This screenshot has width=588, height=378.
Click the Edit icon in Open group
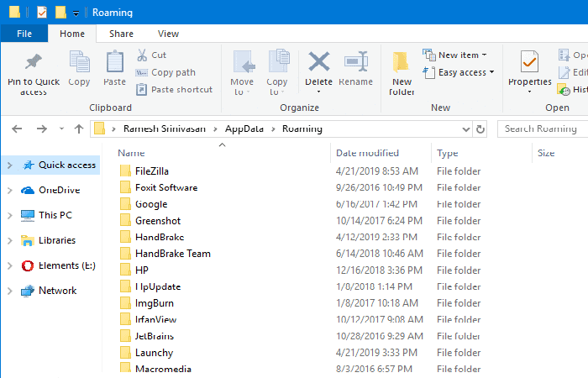pos(564,72)
